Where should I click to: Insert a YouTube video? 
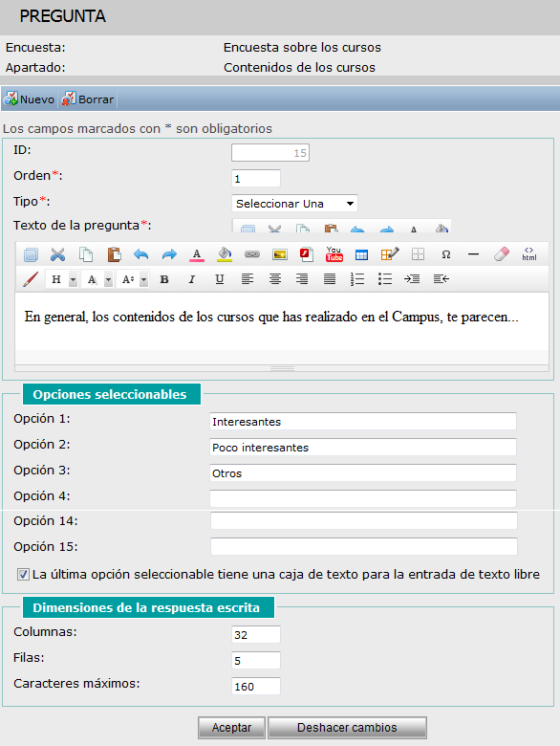click(x=334, y=254)
